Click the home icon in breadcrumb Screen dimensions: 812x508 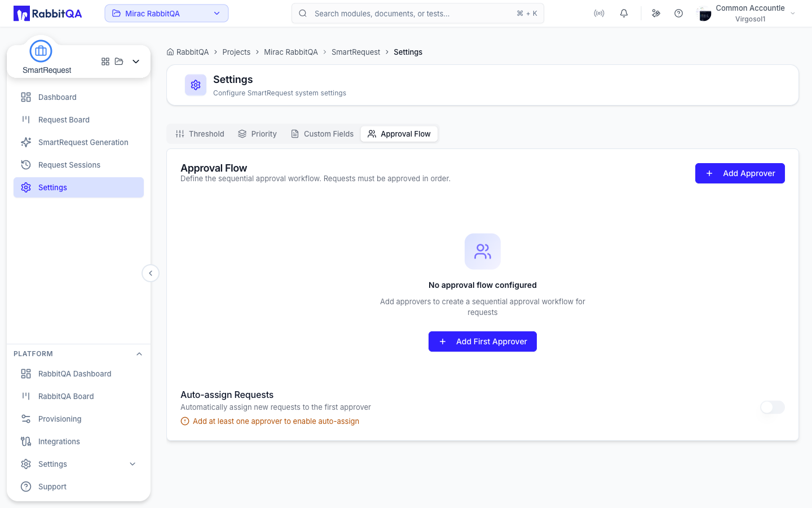170,52
